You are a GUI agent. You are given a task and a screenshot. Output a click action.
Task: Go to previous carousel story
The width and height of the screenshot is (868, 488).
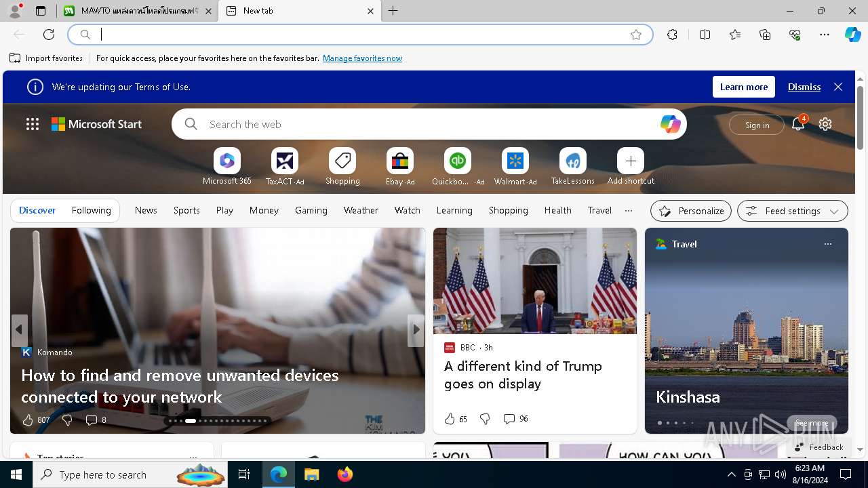pyautogui.click(x=19, y=330)
